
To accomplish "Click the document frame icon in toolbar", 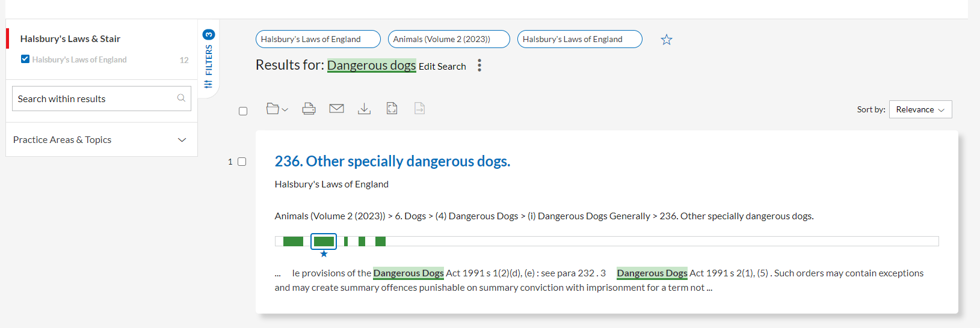I will (x=392, y=109).
